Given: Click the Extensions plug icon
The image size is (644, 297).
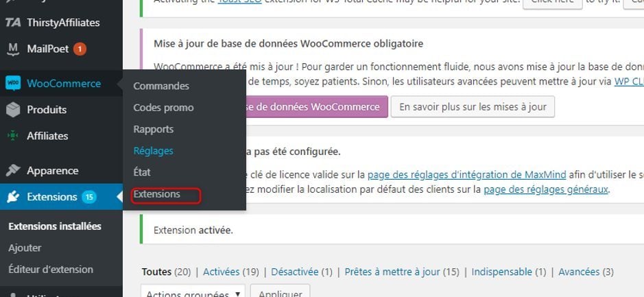Looking at the screenshot, I should (x=13, y=197).
